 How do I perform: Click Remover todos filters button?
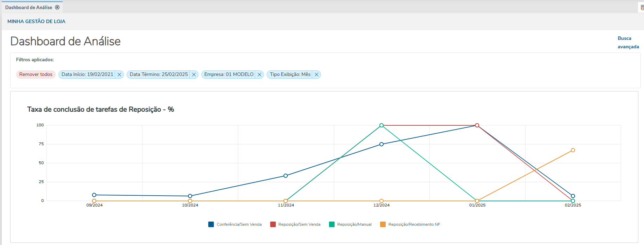(x=36, y=75)
